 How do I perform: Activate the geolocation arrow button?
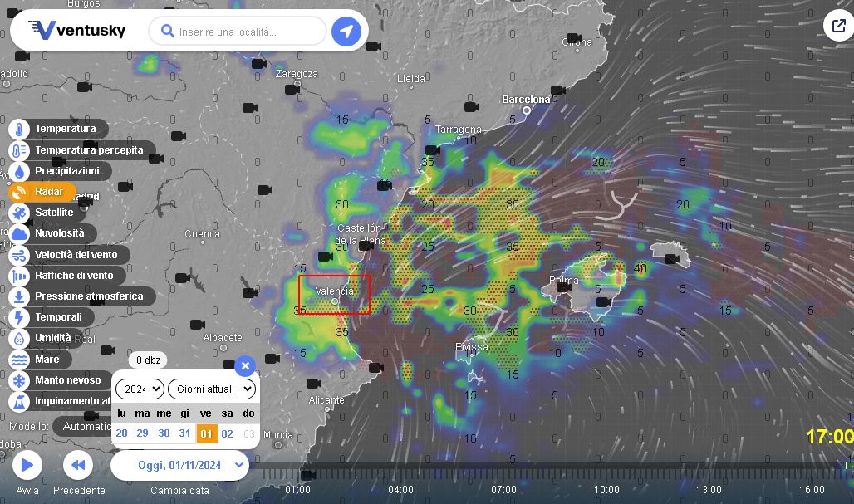point(346,31)
